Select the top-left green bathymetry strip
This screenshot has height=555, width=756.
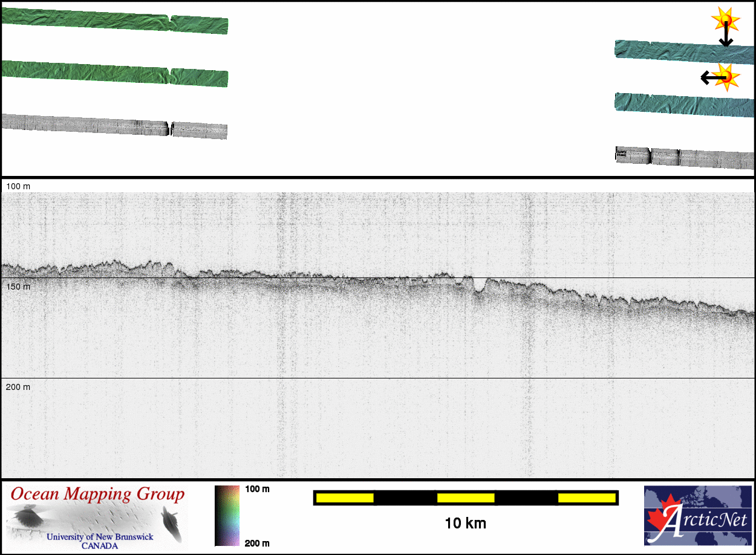point(115,21)
